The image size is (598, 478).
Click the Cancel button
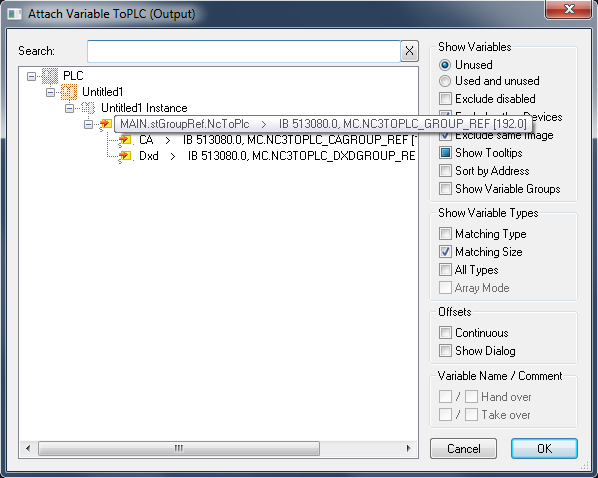[x=463, y=448]
